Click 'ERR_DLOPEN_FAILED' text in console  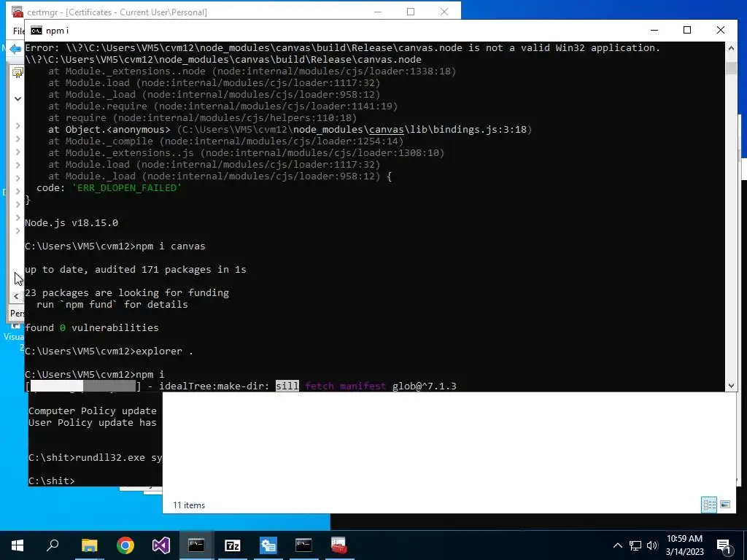126,188
